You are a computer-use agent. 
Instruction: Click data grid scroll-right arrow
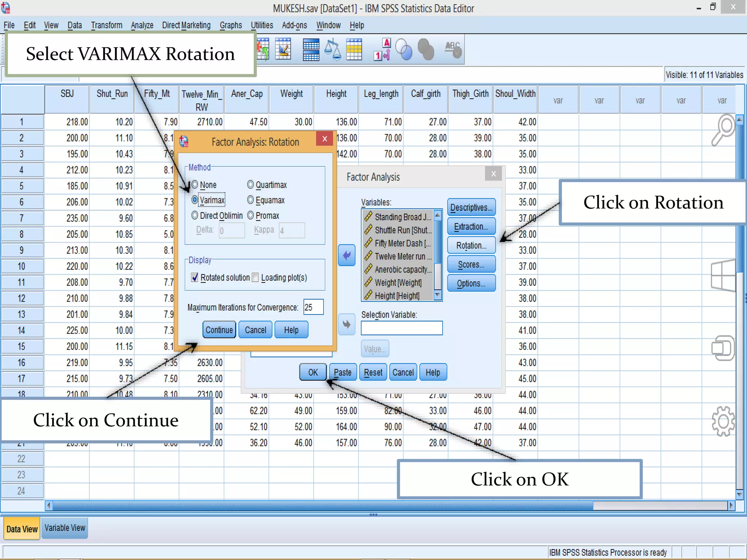[731, 506]
